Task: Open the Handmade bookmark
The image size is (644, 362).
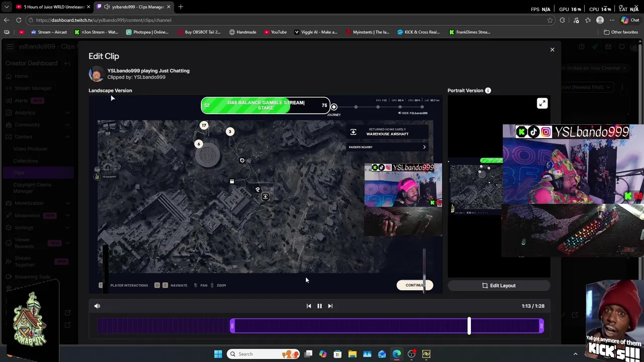Action: [243, 32]
